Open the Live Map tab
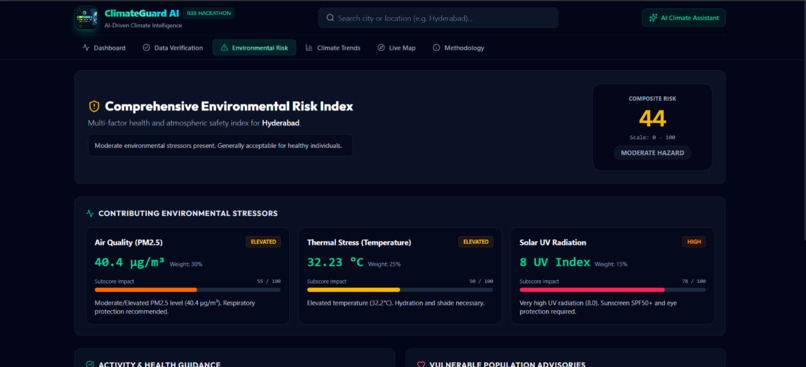 tap(396, 48)
